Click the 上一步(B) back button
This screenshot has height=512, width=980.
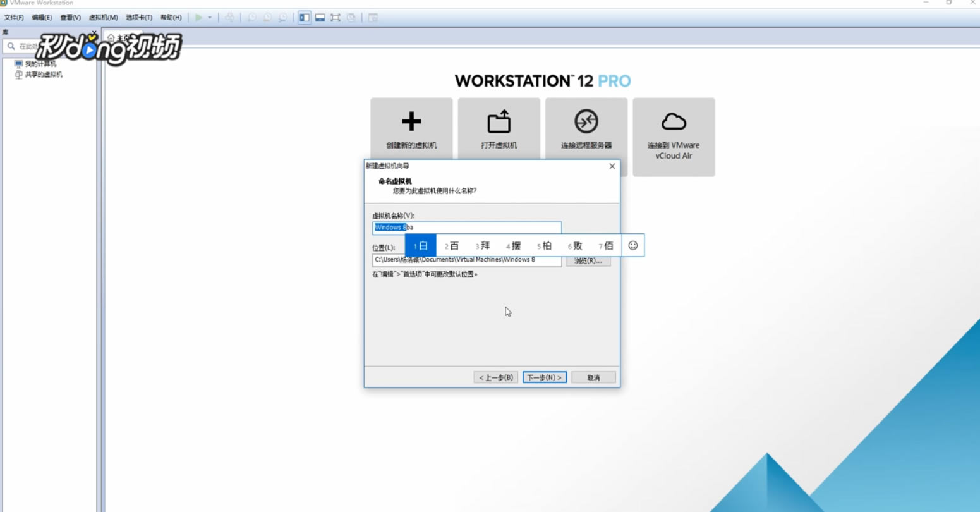496,377
